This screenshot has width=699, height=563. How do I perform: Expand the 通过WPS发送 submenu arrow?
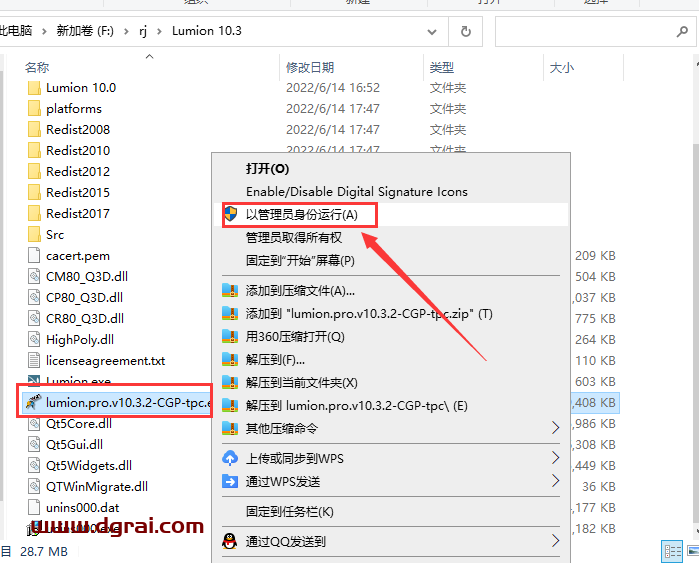coord(555,481)
